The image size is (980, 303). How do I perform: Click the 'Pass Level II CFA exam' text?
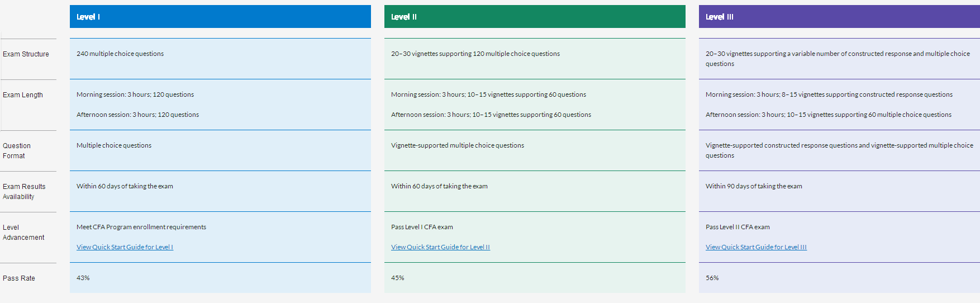point(738,227)
